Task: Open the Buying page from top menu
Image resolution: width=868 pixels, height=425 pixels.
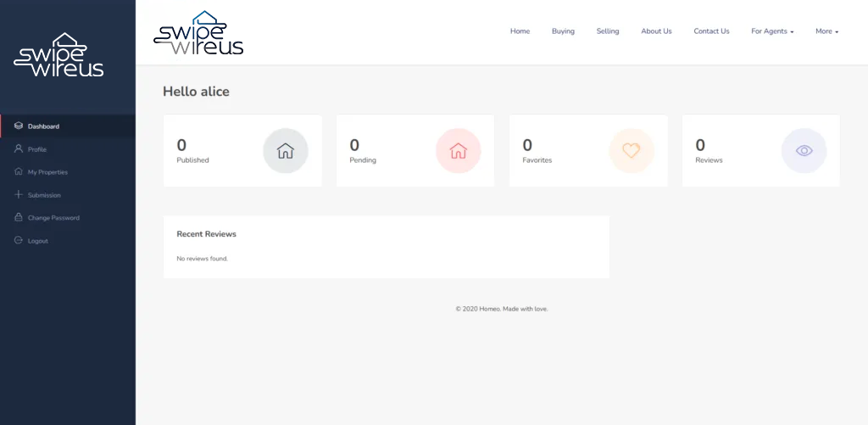Action: point(563,31)
